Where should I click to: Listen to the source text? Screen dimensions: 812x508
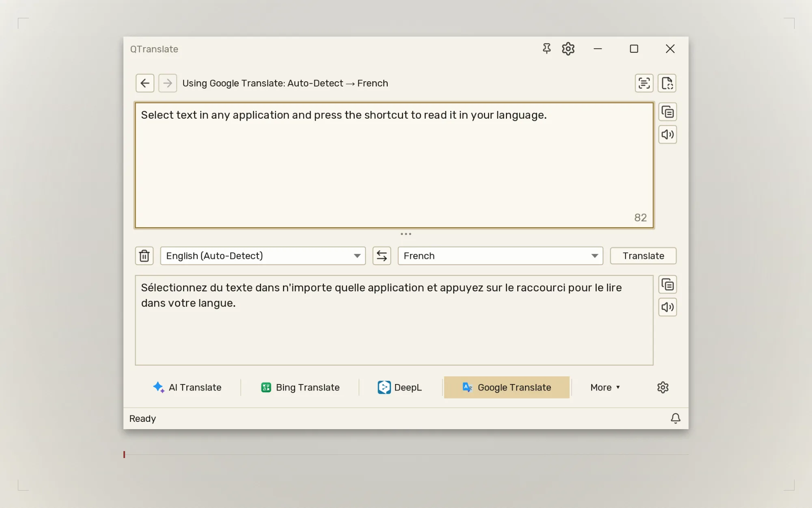pos(667,135)
